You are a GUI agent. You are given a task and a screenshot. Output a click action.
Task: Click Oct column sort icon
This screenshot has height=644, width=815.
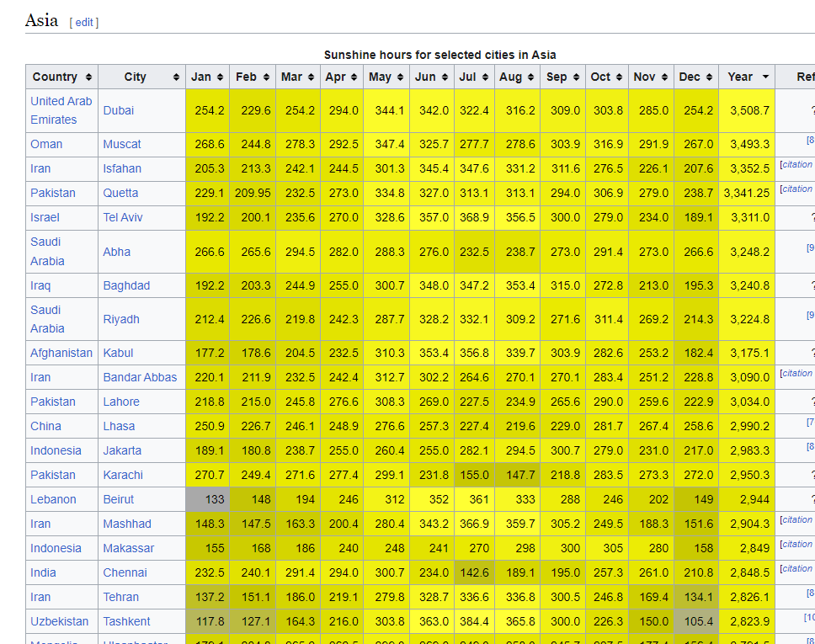click(619, 77)
